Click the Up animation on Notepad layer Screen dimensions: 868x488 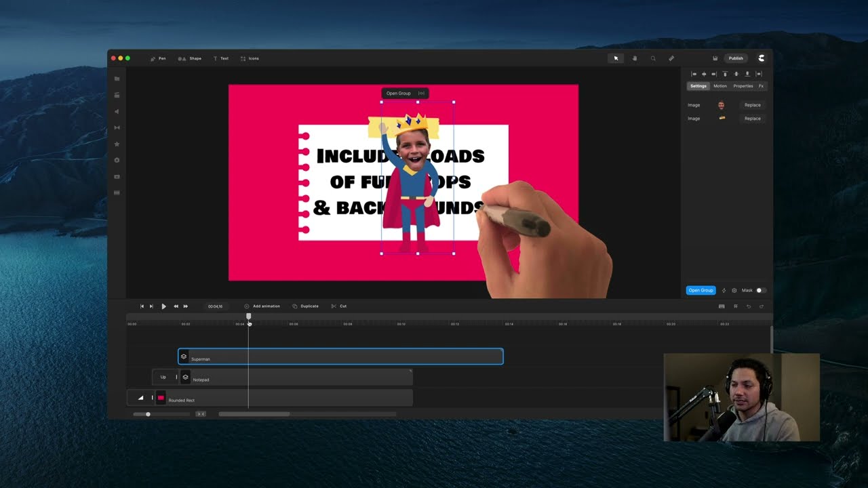[x=163, y=377]
